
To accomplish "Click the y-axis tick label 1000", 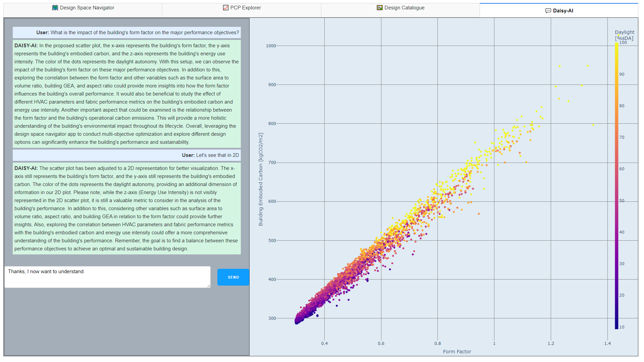I will 271,46.
